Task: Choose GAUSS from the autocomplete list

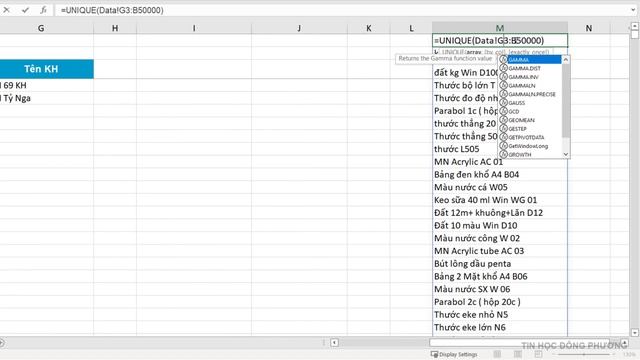Action: coord(530,103)
